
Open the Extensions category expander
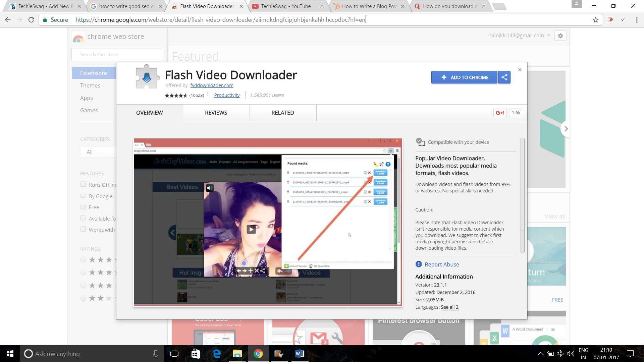[x=94, y=72]
